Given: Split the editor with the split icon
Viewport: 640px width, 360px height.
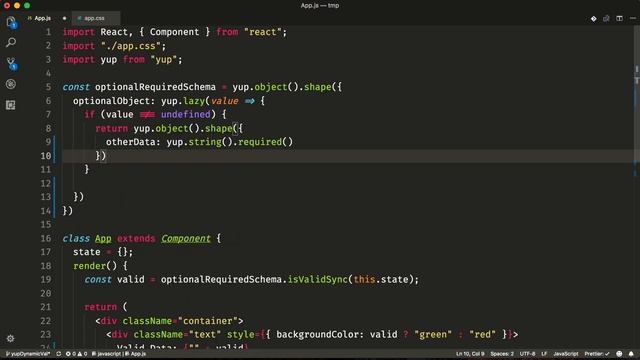Looking at the screenshot, I should [x=620, y=18].
